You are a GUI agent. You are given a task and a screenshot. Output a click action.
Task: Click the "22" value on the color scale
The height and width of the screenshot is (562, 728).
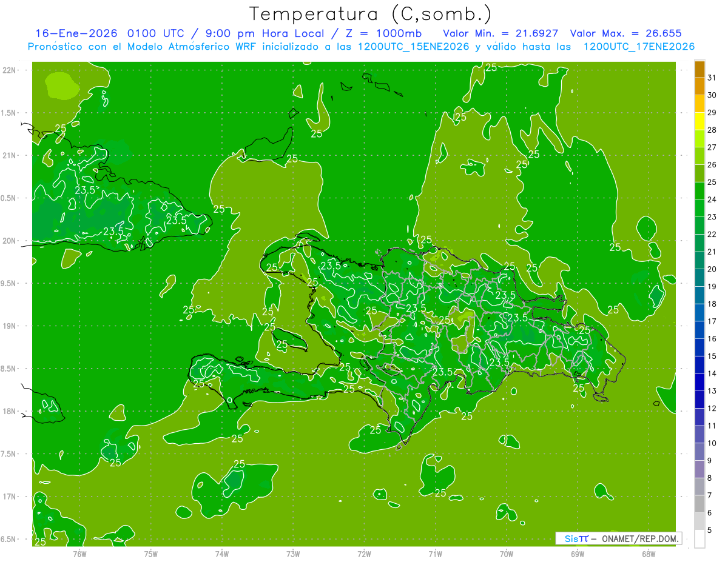point(712,234)
